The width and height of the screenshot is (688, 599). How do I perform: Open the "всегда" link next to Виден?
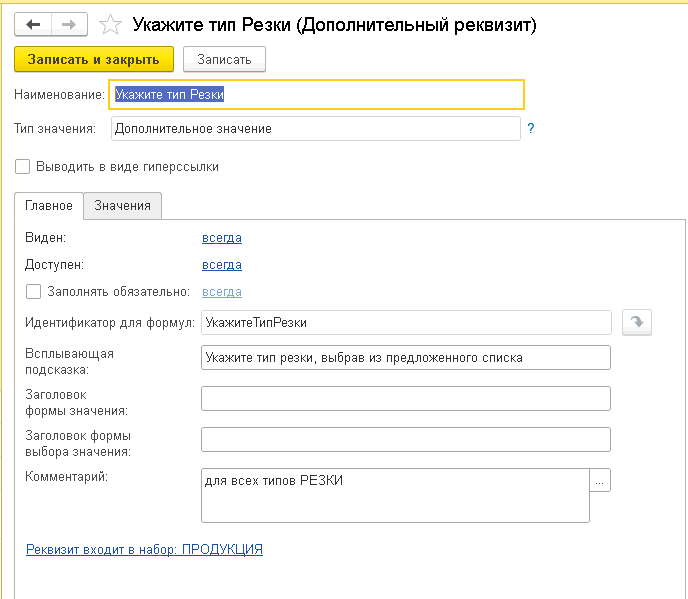click(221, 238)
